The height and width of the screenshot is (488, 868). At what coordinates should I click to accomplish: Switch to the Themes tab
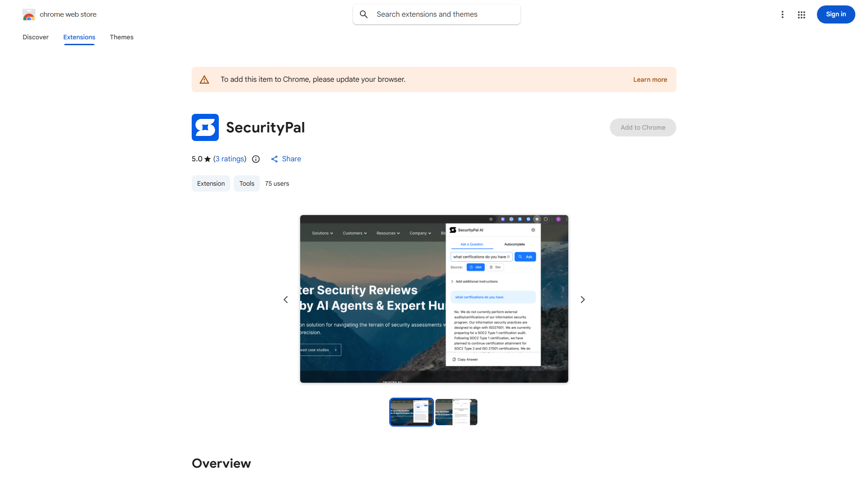pyautogui.click(x=121, y=37)
